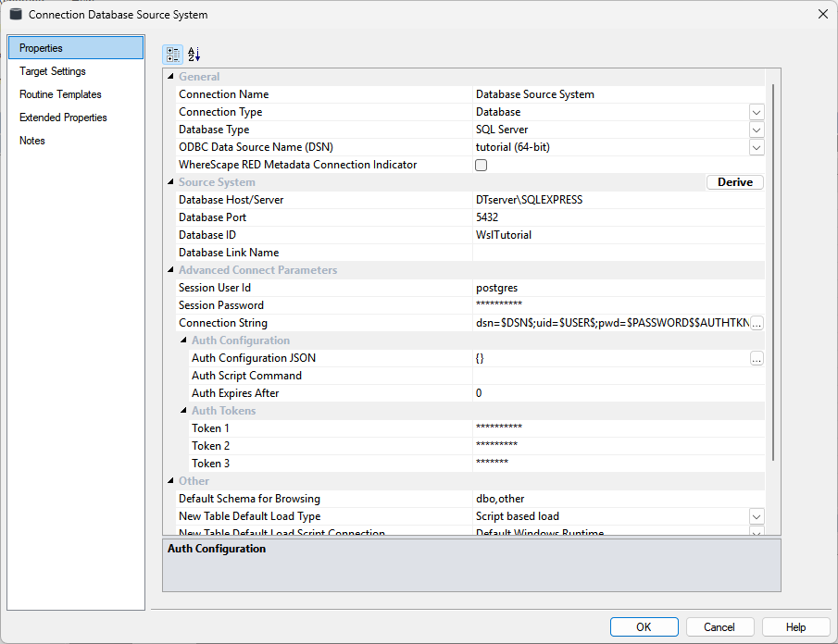The width and height of the screenshot is (838, 644).
Task: Open New Table Default Load Type dropdown
Action: pyautogui.click(x=757, y=516)
